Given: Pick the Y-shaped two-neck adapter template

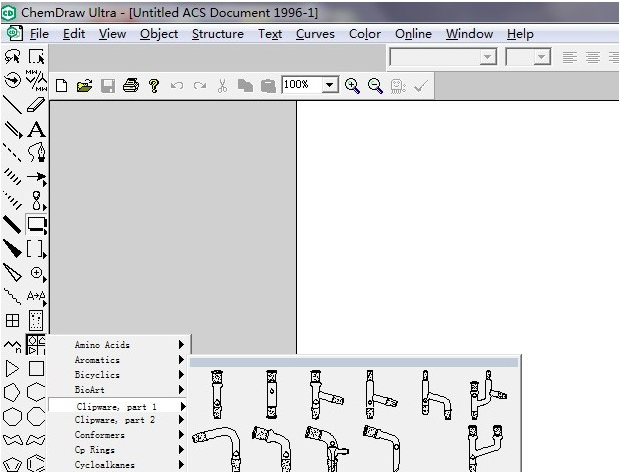Looking at the screenshot, I should point(487,448).
